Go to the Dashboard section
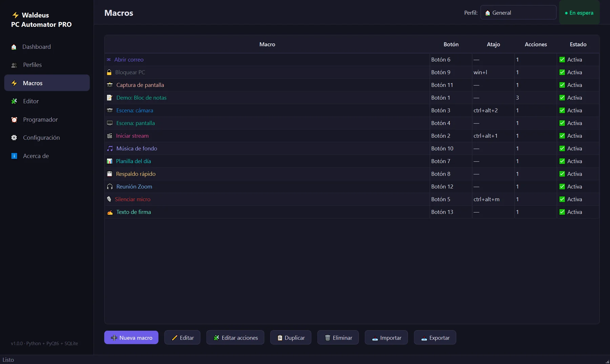 [47, 47]
